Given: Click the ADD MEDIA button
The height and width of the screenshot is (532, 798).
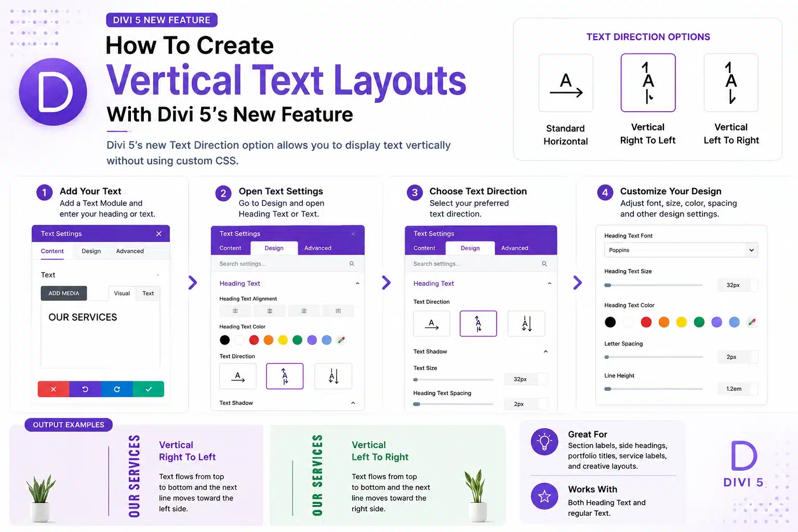Looking at the screenshot, I should pos(64,293).
